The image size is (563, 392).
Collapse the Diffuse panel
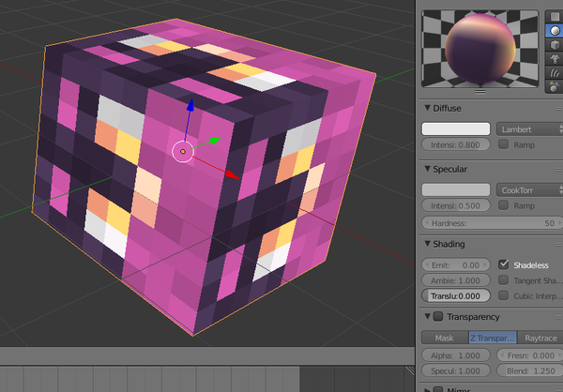coord(428,108)
